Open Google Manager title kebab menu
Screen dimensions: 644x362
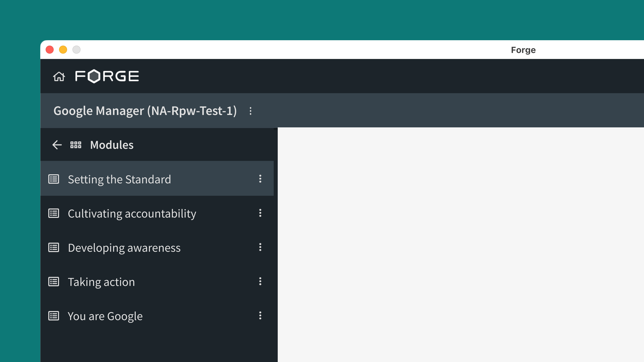251,111
